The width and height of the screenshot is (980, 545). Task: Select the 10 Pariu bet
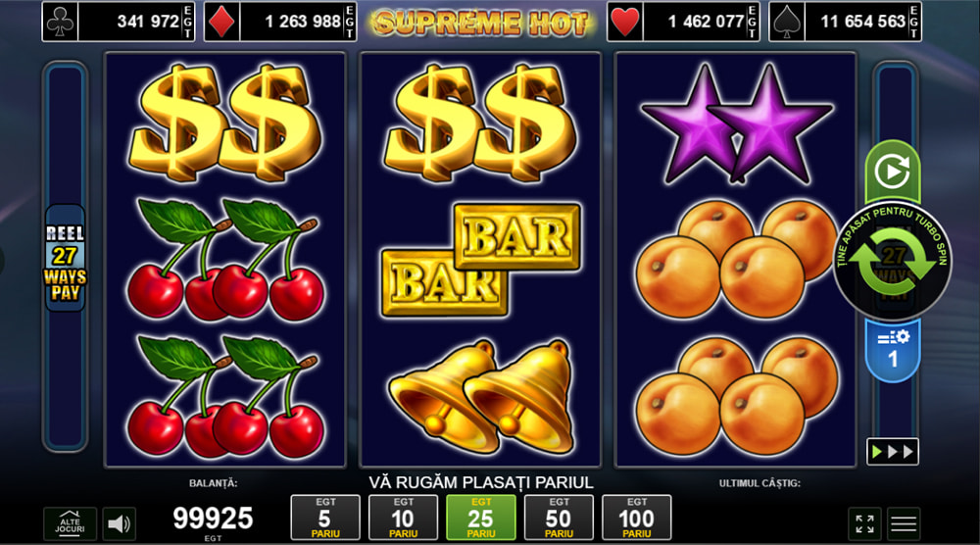403,518
